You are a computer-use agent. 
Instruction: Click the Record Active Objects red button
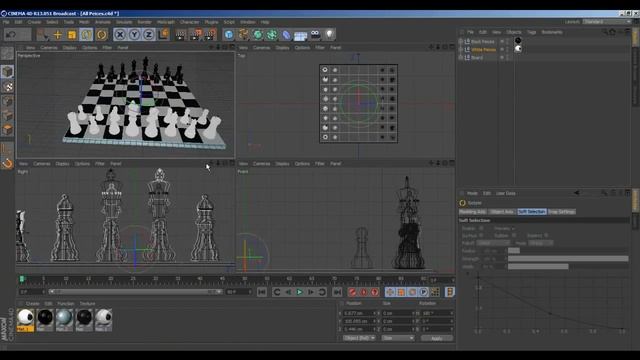(x=352, y=292)
